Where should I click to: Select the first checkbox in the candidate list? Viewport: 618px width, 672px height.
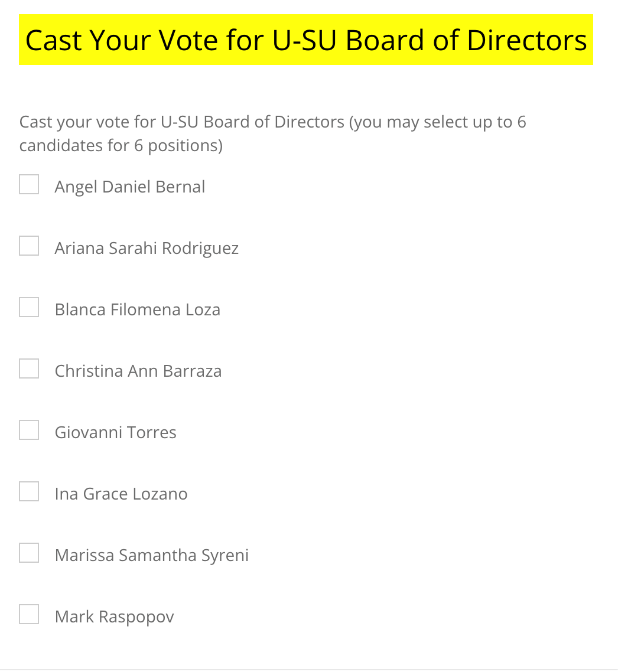coord(29,184)
